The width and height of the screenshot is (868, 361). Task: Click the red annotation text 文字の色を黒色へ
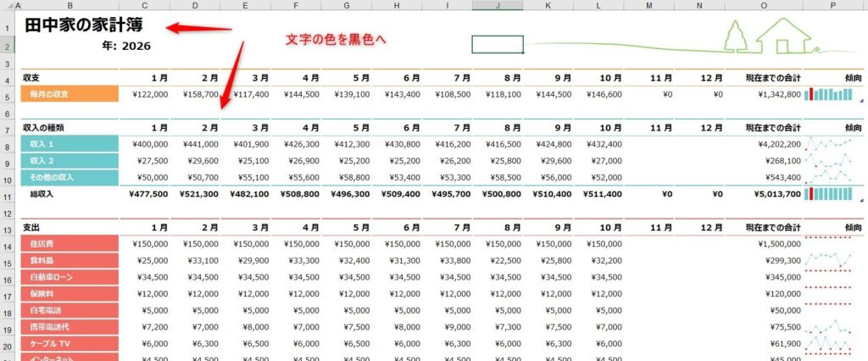point(336,40)
